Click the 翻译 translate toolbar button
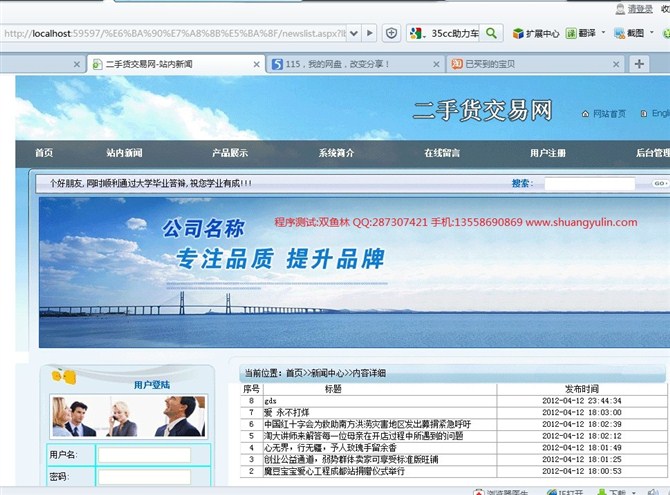Viewport: 670px width, 495px height. tap(581, 33)
